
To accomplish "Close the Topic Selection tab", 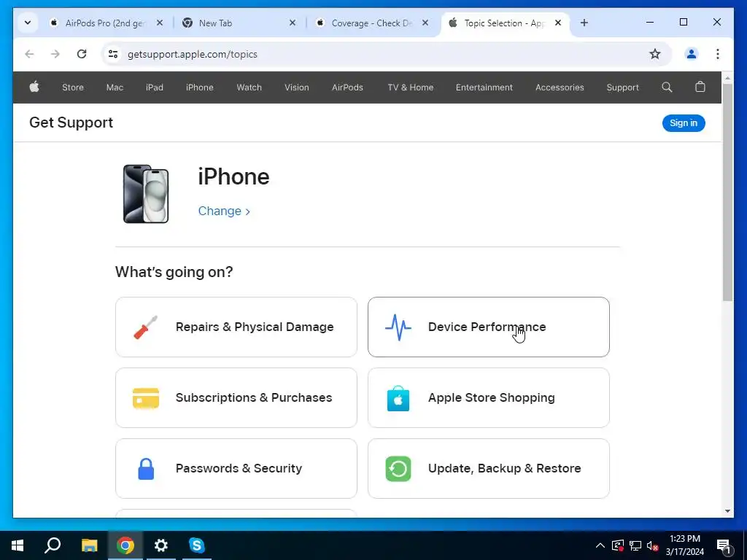I will (558, 23).
